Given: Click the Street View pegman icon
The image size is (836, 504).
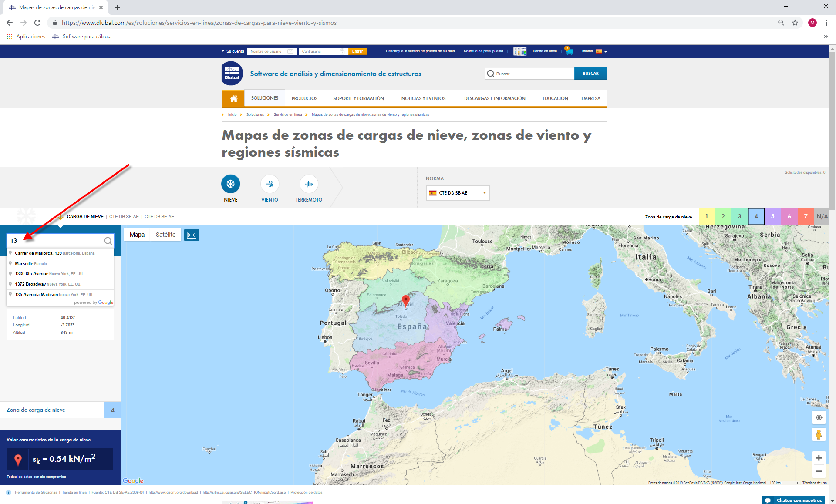Looking at the screenshot, I should 819,434.
